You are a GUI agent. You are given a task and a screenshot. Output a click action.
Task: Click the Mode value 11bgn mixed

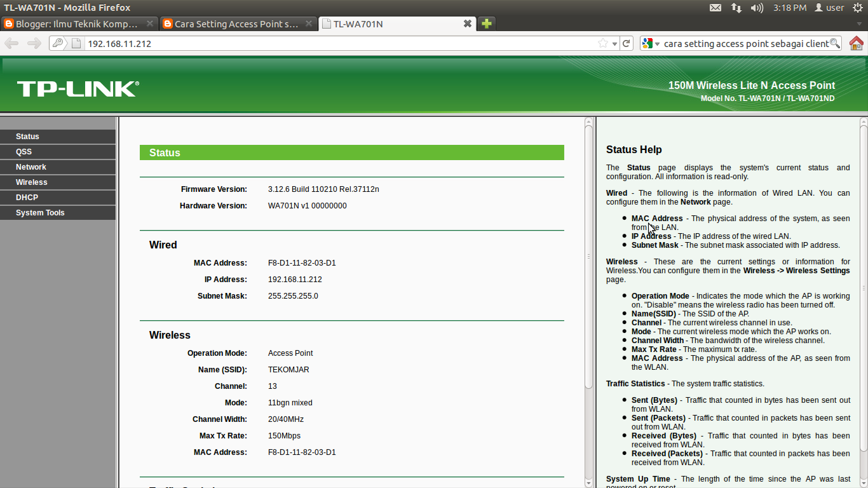(x=290, y=403)
